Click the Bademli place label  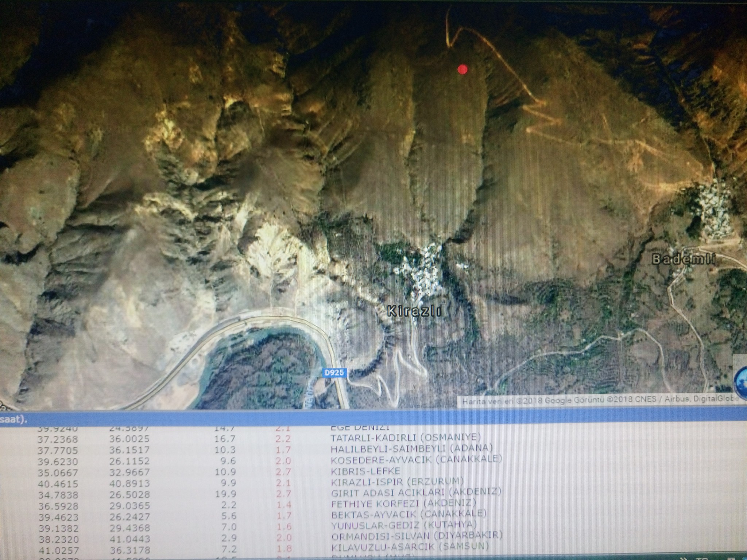pyautogui.click(x=683, y=259)
